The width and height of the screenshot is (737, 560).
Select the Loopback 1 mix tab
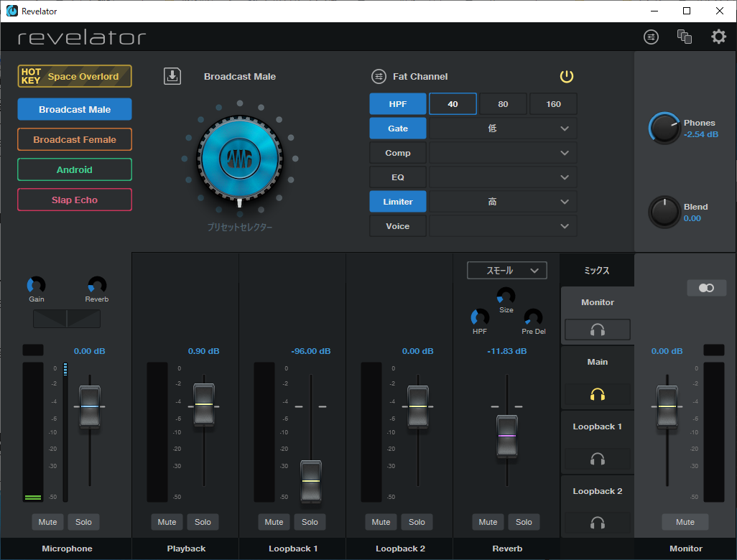point(598,426)
